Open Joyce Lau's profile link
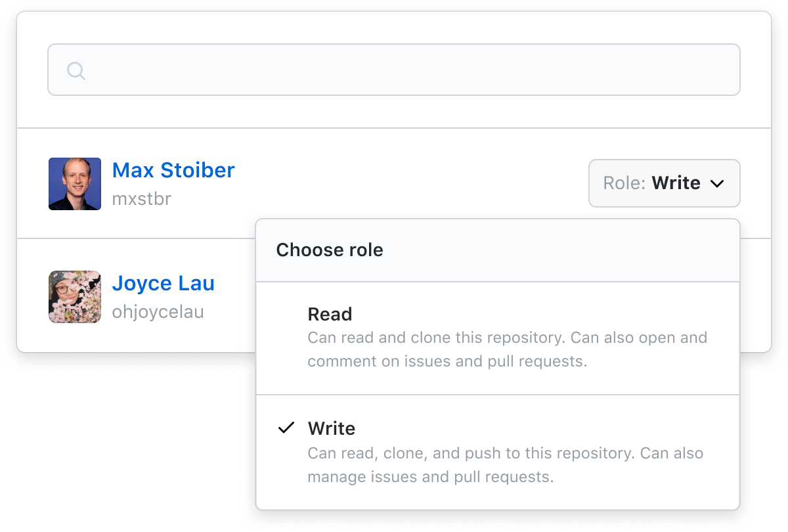788x532 pixels. pyautogui.click(x=164, y=283)
